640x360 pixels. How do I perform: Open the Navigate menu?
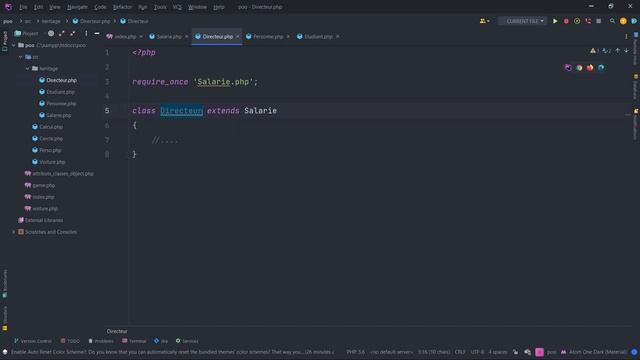point(77,7)
